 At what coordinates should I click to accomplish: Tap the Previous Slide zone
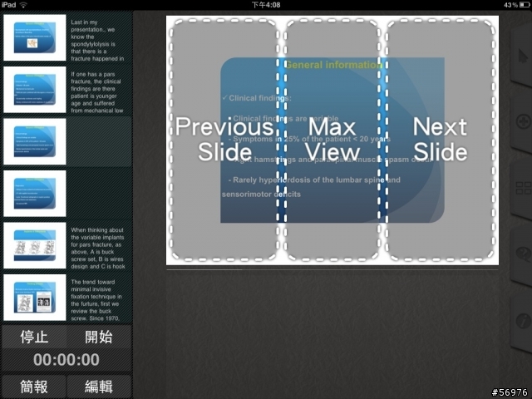(x=224, y=140)
